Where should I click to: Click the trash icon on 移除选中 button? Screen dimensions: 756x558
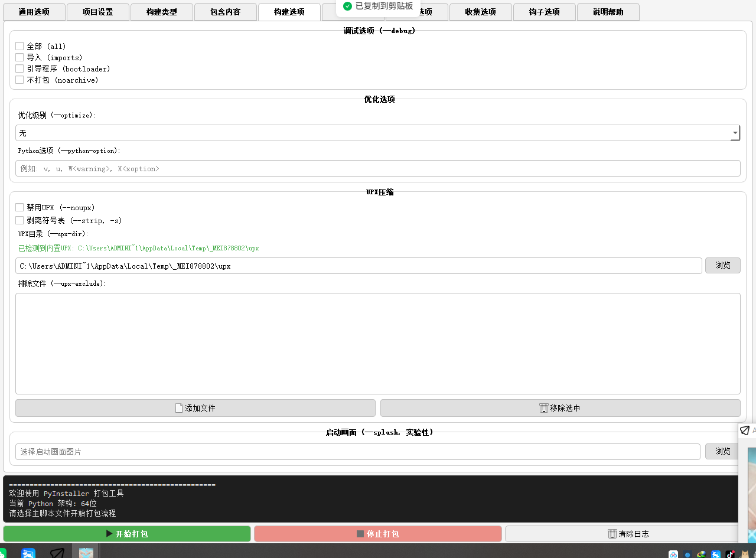click(543, 408)
